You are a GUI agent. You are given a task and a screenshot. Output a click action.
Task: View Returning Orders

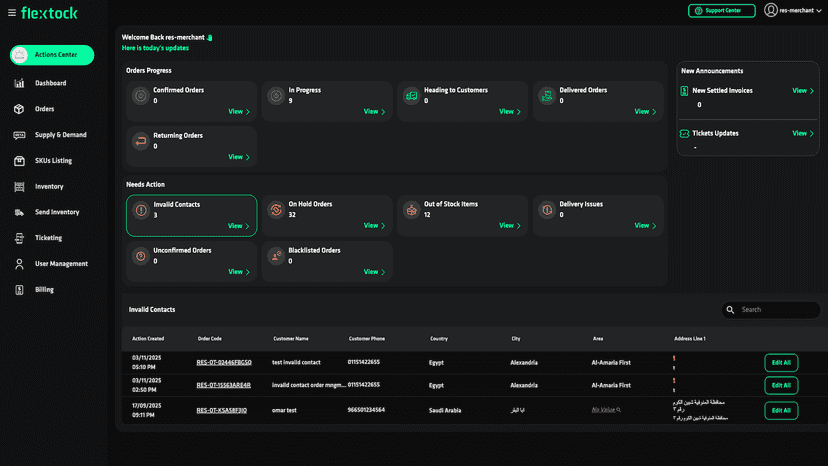pyautogui.click(x=239, y=157)
